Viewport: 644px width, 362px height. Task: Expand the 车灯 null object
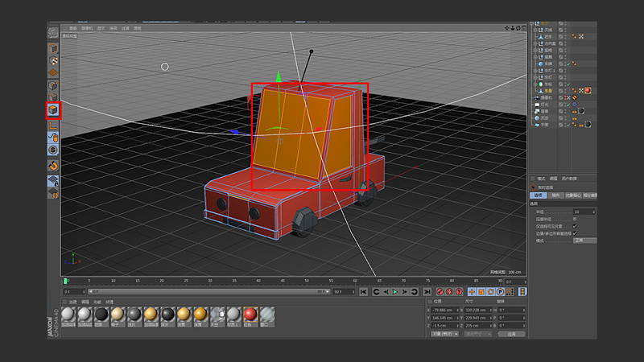pyautogui.click(x=535, y=77)
